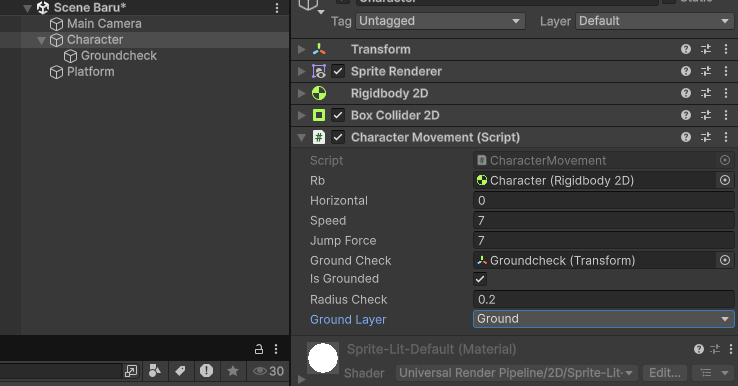Select Groundcheck child object
Viewport: 738px width, 386px height.
119,56
